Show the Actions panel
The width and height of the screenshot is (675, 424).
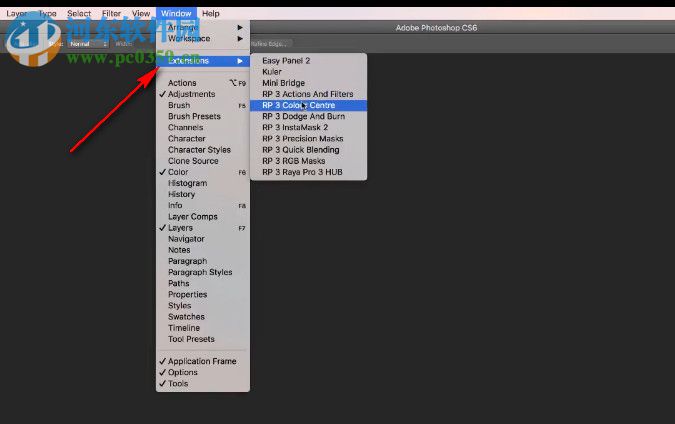pyautogui.click(x=203, y=83)
